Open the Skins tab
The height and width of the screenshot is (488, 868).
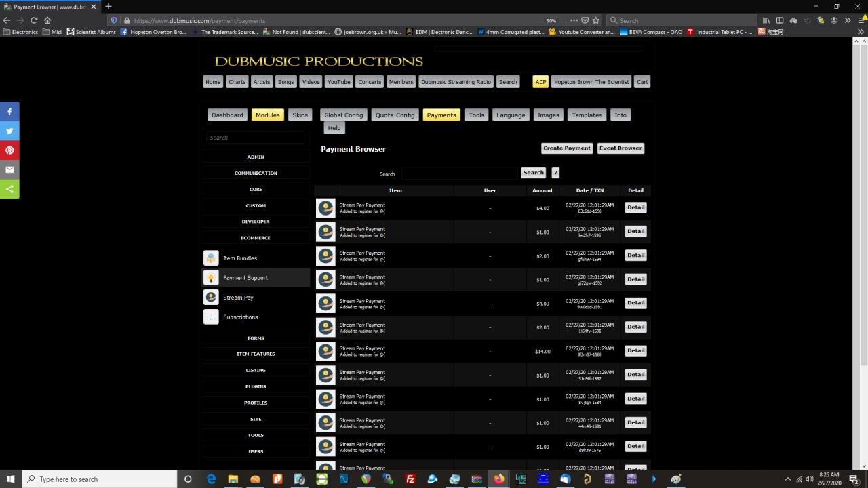tap(300, 115)
